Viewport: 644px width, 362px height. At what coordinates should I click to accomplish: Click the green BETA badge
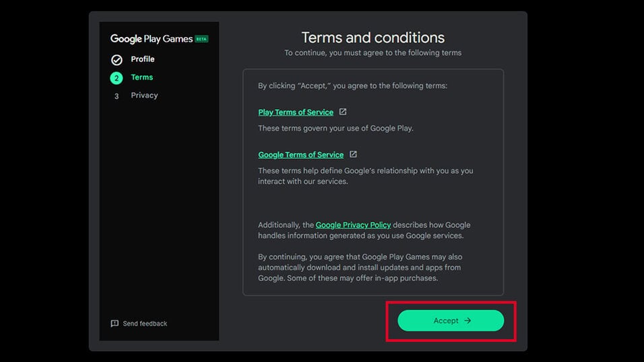[201, 39]
